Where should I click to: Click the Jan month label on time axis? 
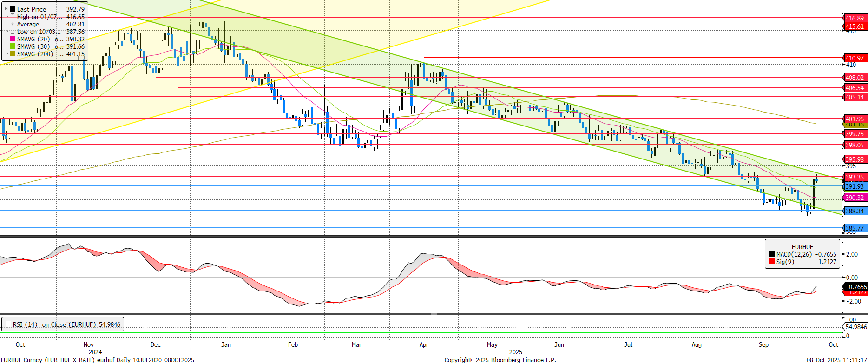pos(226,344)
